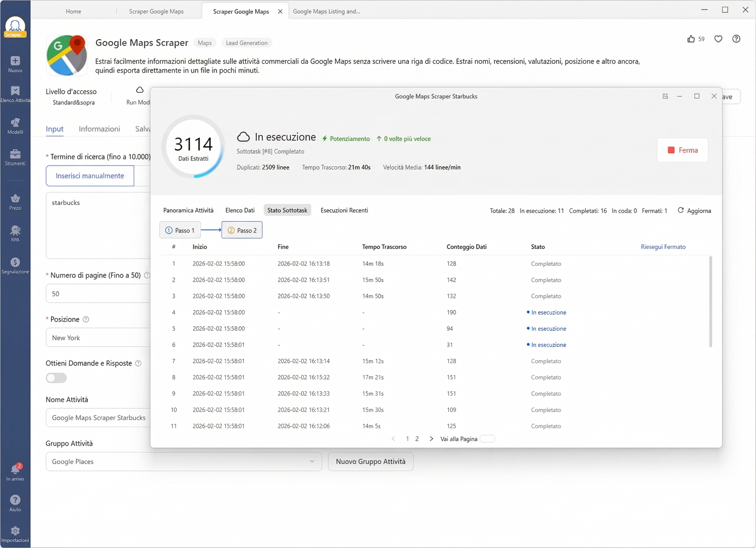This screenshot has width=756, height=548.
Task: Click the Google Maps Scraper app logo
Action: [67, 55]
